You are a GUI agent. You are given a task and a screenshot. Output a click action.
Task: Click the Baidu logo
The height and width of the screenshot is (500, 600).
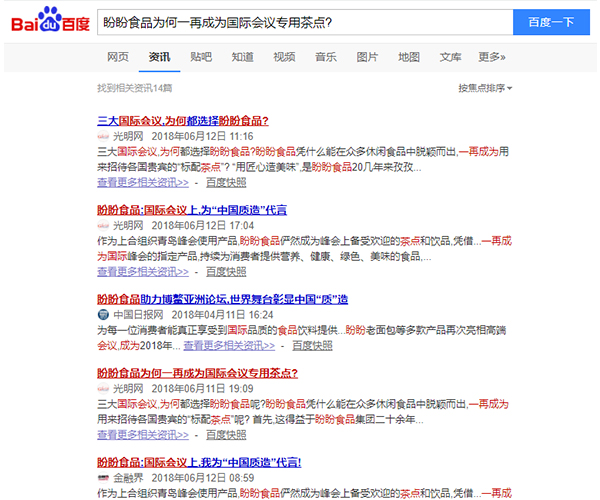pos(48,22)
